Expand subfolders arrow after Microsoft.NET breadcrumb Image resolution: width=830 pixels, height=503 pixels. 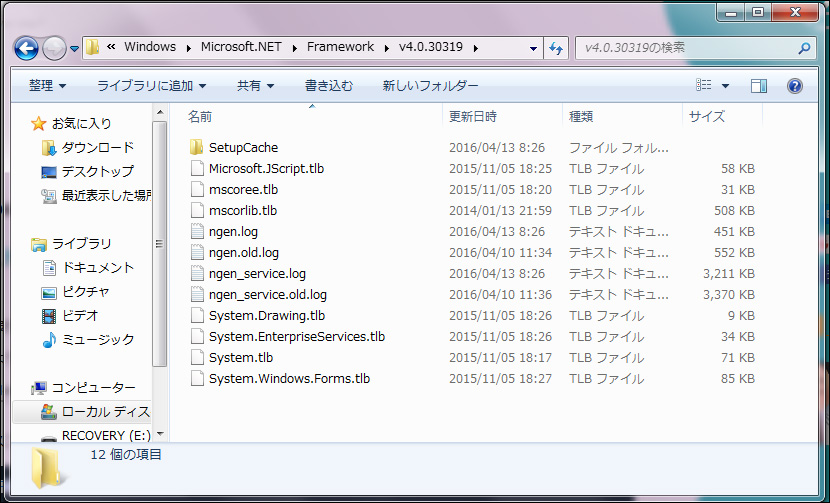click(295, 48)
